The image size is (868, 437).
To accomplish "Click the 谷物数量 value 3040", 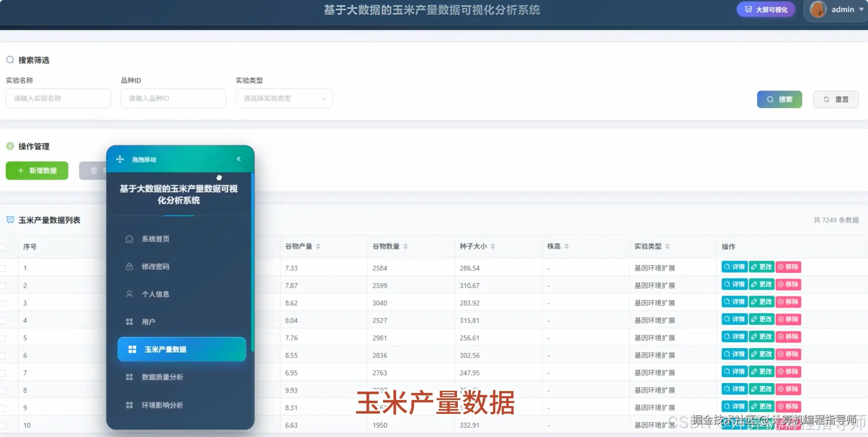I will coord(380,303).
